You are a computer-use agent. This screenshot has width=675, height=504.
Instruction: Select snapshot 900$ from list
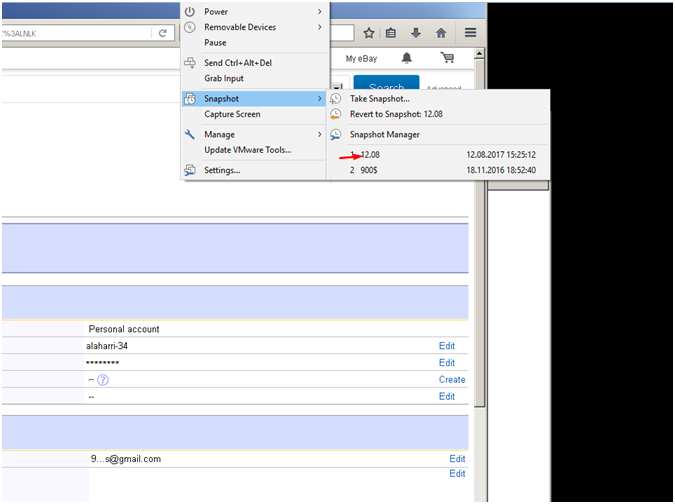438,170
